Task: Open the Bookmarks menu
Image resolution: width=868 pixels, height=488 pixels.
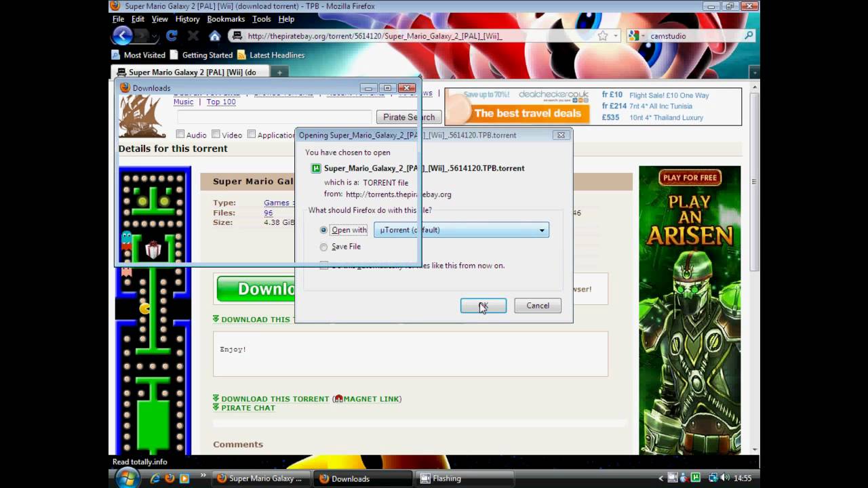Action: point(226,19)
